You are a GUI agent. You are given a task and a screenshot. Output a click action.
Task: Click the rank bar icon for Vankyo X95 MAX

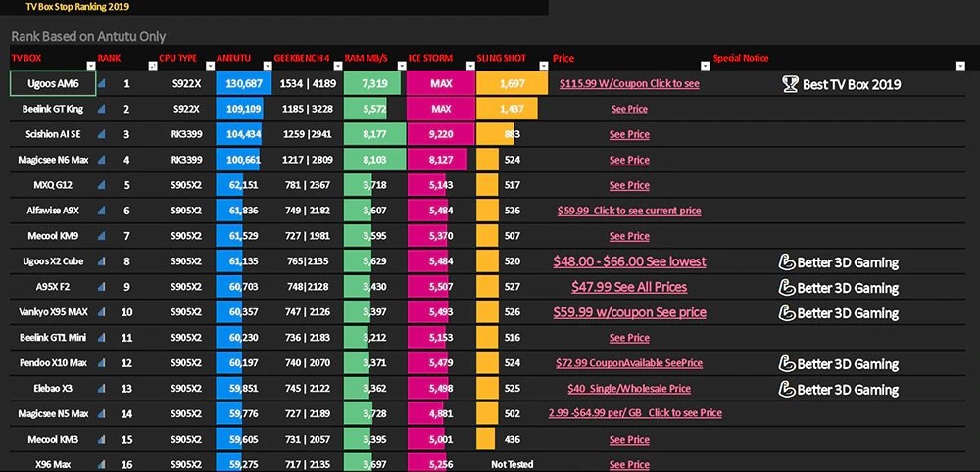click(102, 312)
